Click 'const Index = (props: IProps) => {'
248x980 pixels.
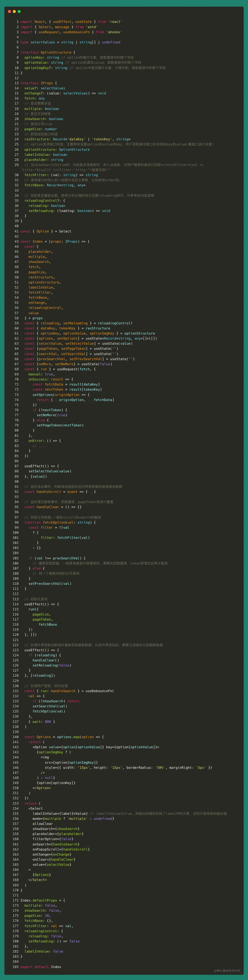tap(55, 242)
